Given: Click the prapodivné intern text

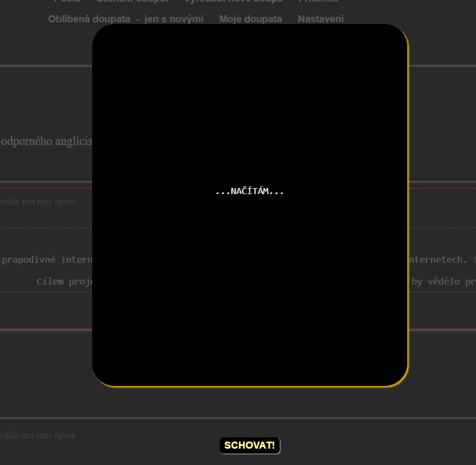Looking at the screenshot, I should tap(47, 259).
